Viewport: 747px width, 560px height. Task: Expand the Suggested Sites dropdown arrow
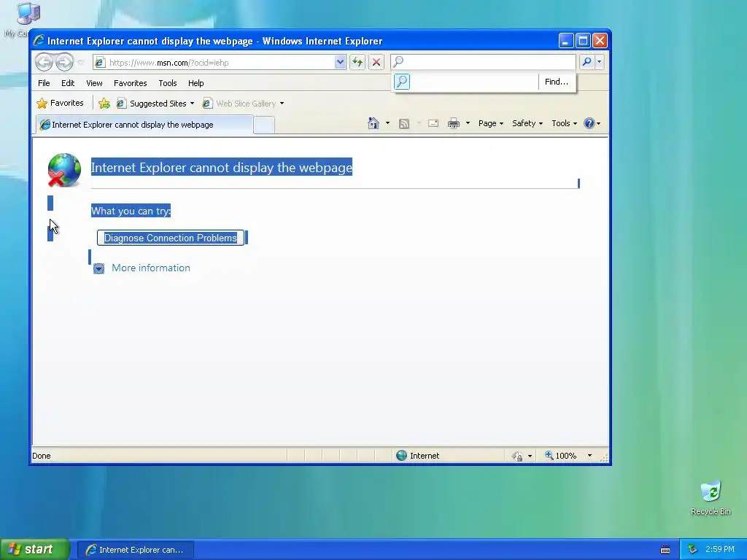tap(192, 104)
